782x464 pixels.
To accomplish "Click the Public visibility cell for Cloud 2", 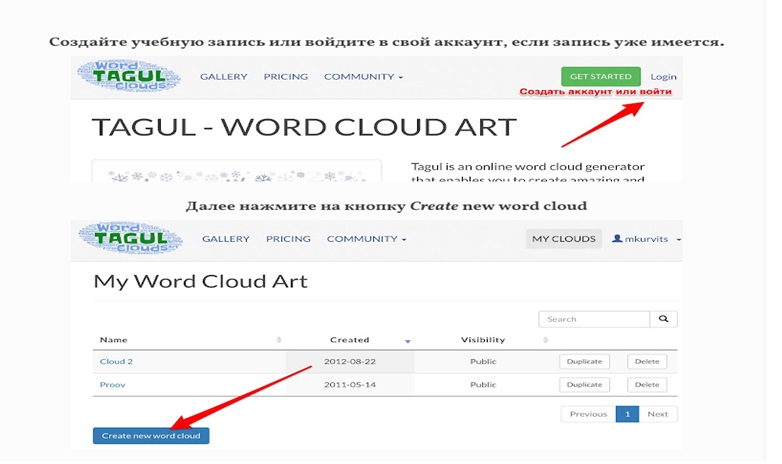I will click(483, 361).
